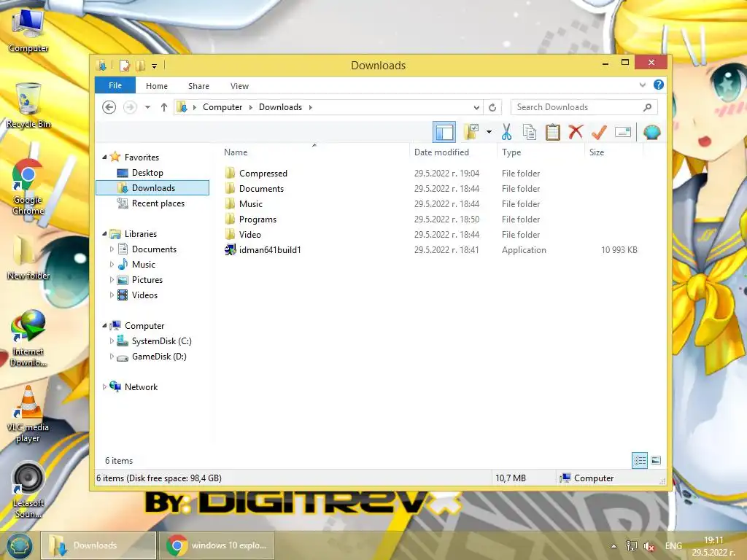This screenshot has height=560, width=747.
Task: Click the Copy icon in the toolbar
Action: (x=530, y=132)
